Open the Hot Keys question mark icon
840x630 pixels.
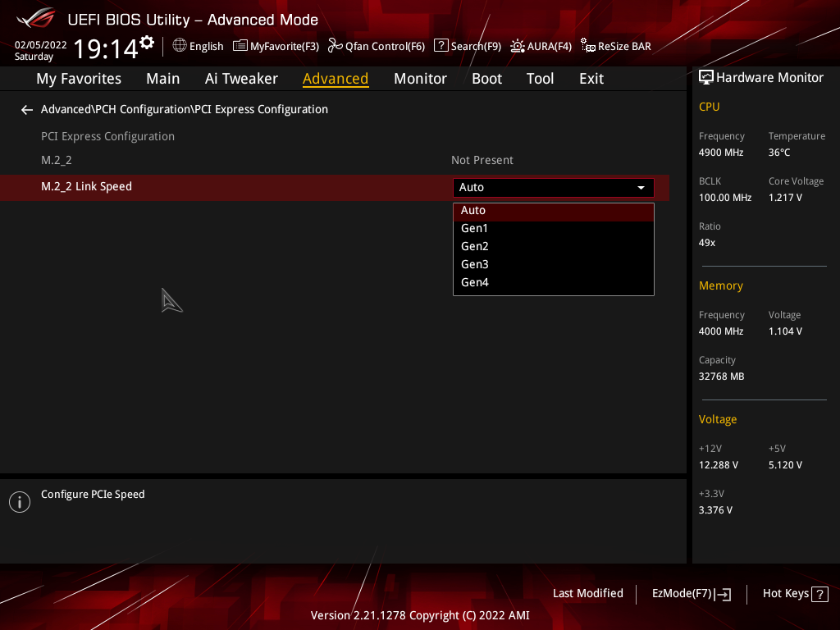tap(819, 594)
